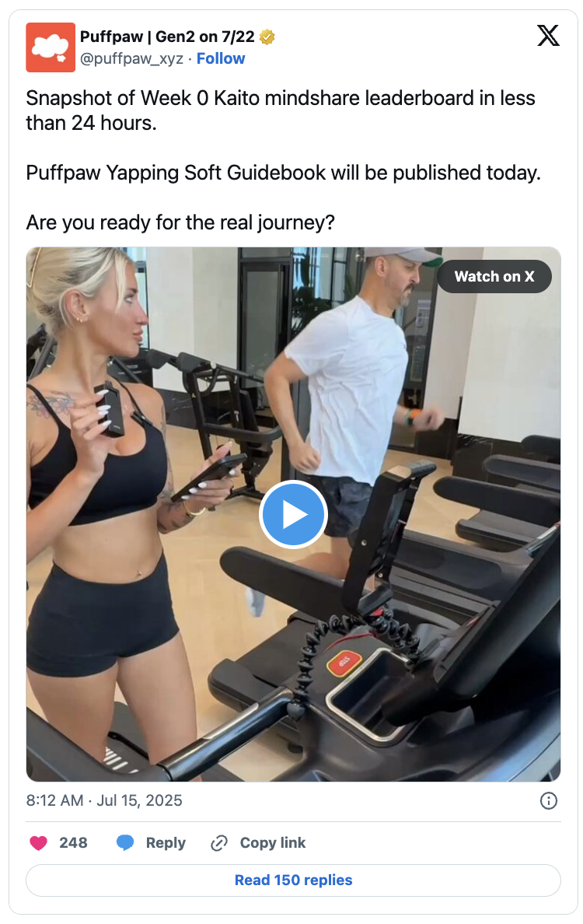Click the Puffpaw Yapping Soft Guidebook sentence
583x924 pixels.
[283, 173]
